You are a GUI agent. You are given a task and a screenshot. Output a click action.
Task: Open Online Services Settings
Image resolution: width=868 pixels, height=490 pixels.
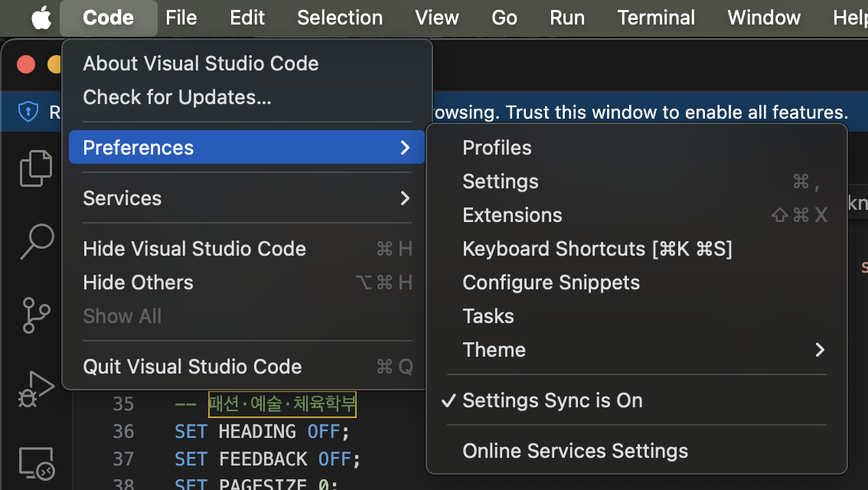click(637, 451)
